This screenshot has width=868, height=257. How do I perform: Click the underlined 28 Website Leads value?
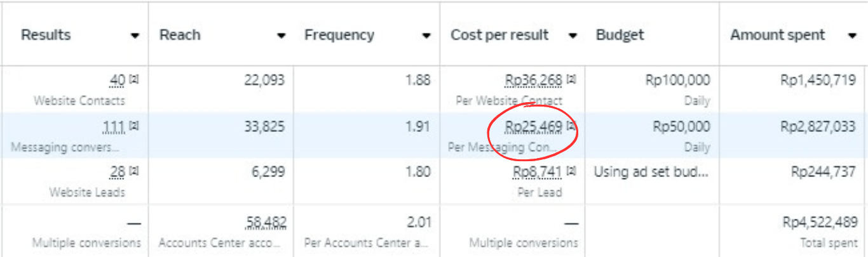[x=118, y=173]
